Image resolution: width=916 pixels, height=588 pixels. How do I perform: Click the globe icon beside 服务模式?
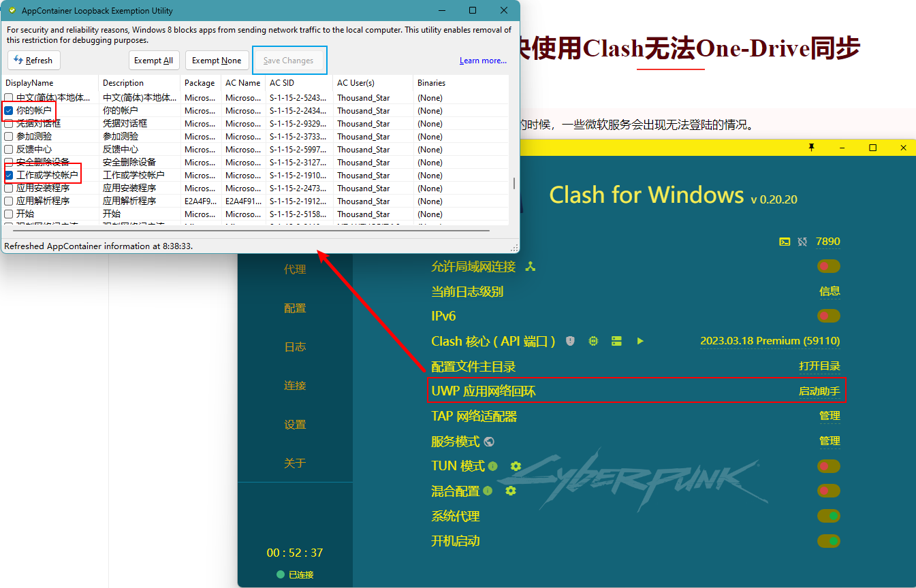(x=489, y=442)
